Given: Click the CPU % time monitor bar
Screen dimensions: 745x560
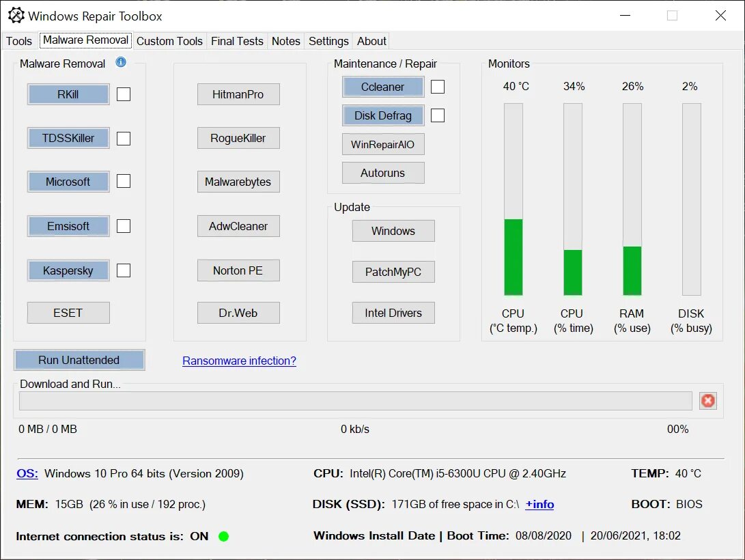Looking at the screenshot, I should (572, 199).
